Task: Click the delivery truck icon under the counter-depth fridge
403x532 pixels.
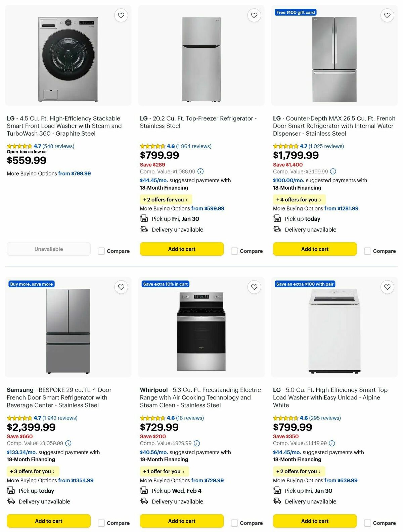Action: click(x=277, y=229)
